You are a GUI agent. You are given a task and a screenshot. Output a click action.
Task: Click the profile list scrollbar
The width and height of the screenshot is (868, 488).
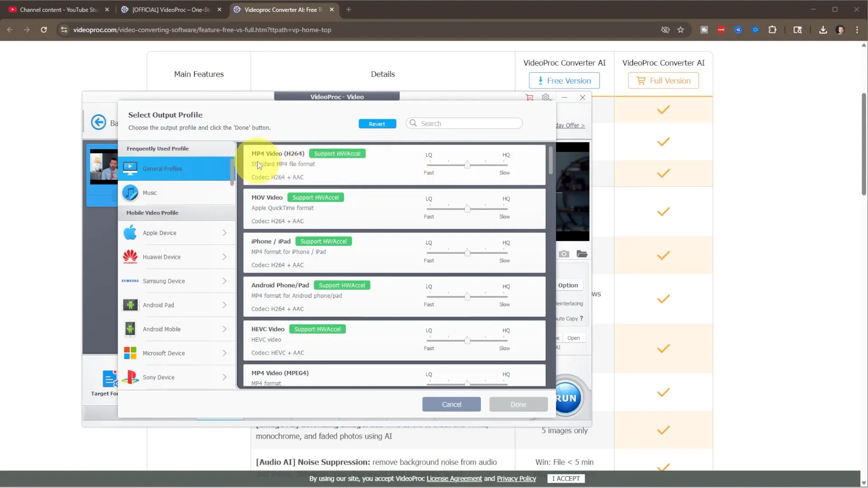551,160
